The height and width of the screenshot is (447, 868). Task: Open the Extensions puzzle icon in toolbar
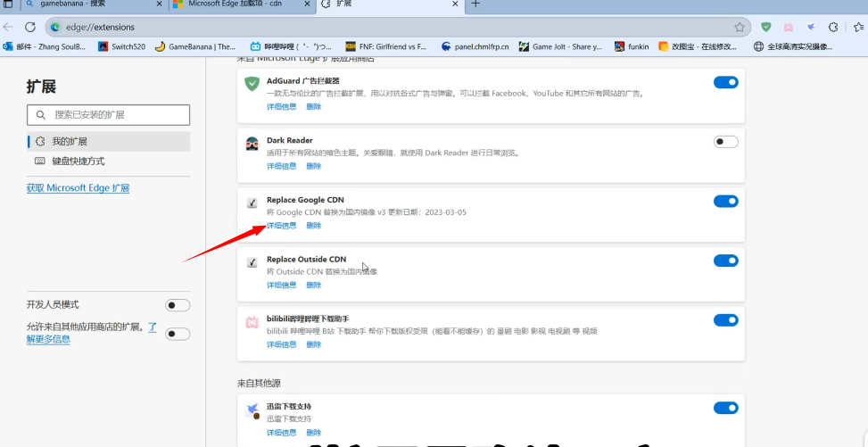[833, 27]
